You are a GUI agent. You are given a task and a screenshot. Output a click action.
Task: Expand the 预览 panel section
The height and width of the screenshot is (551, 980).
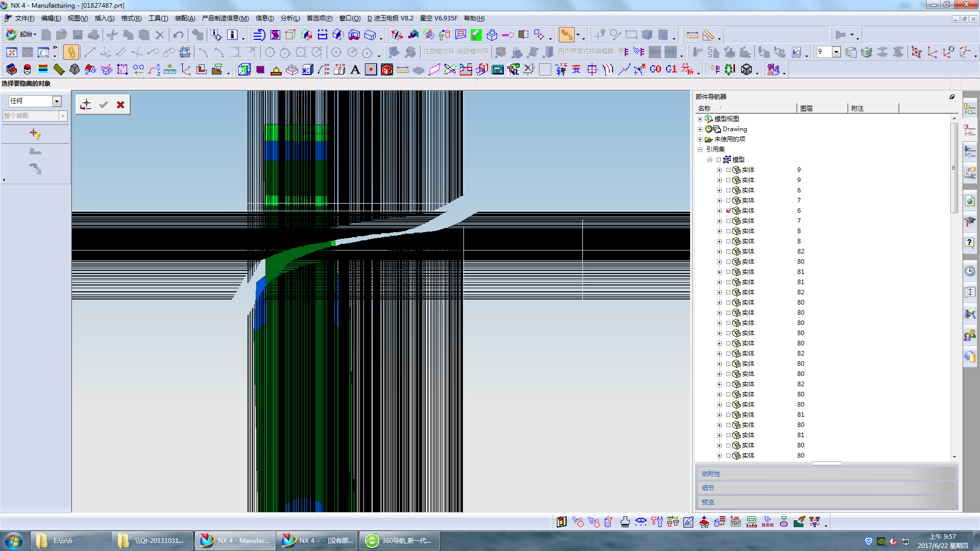click(826, 503)
